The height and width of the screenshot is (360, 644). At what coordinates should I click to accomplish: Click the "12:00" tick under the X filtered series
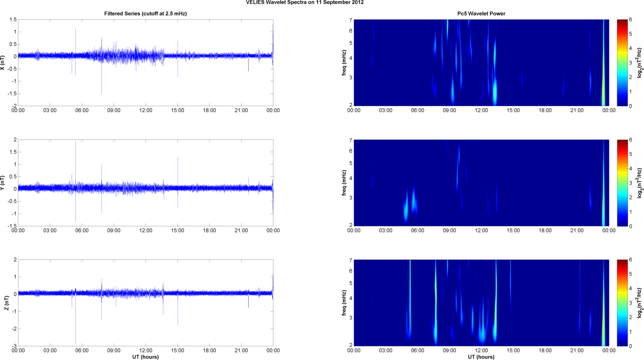pyautogui.click(x=146, y=110)
